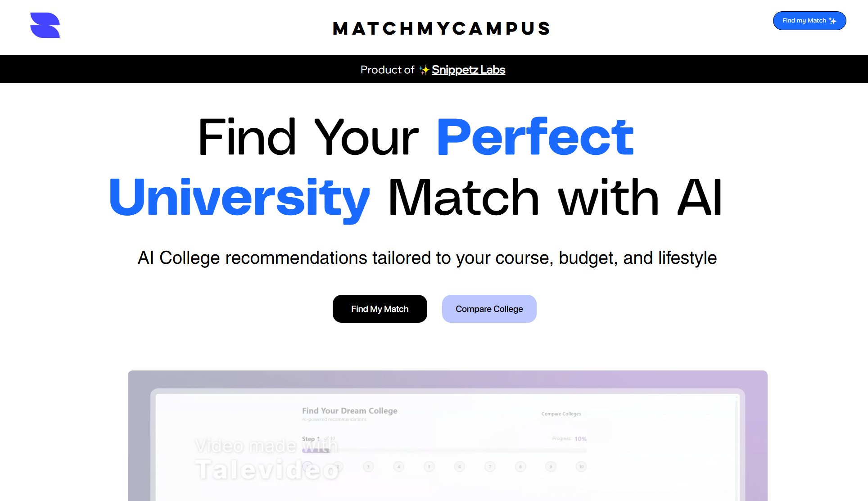Viewport: 868px width, 501px height.
Task: Select step 7 circle in the video preview
Action: click(490, 467)
